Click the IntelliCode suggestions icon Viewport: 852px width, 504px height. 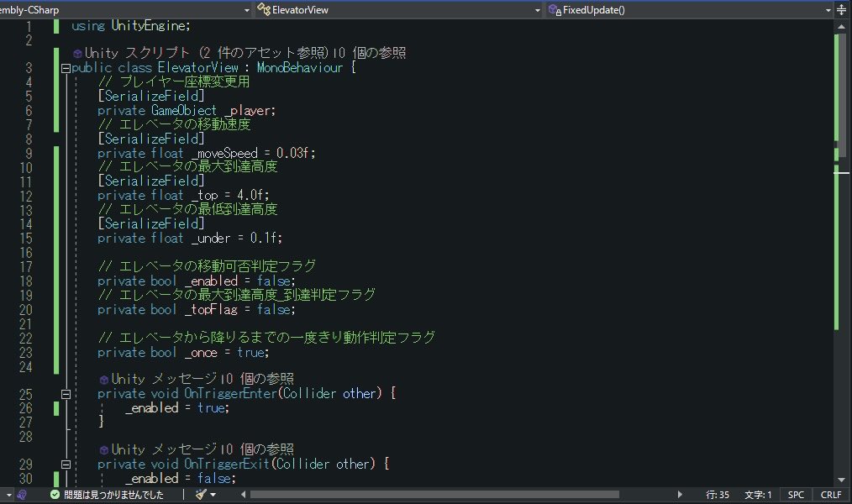point(23,495)
